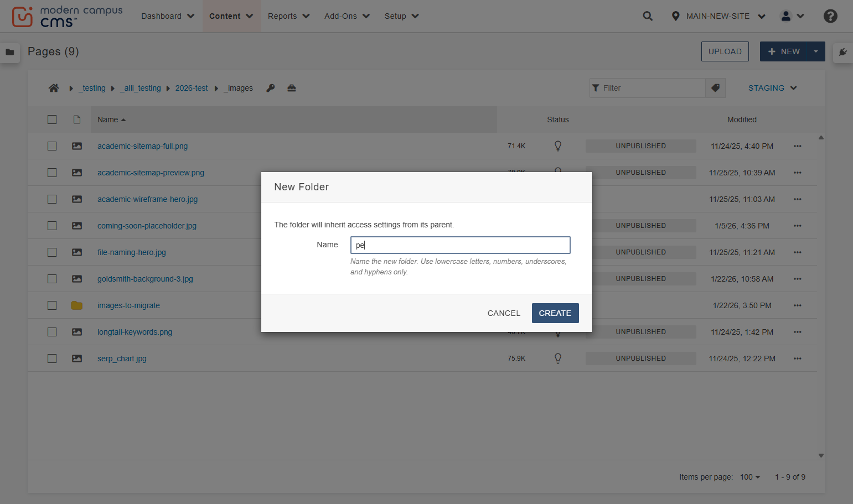Tick the images-to-migrate folder checkbox
The width and height of the screenshot is (853, 504).
(52, 305)
